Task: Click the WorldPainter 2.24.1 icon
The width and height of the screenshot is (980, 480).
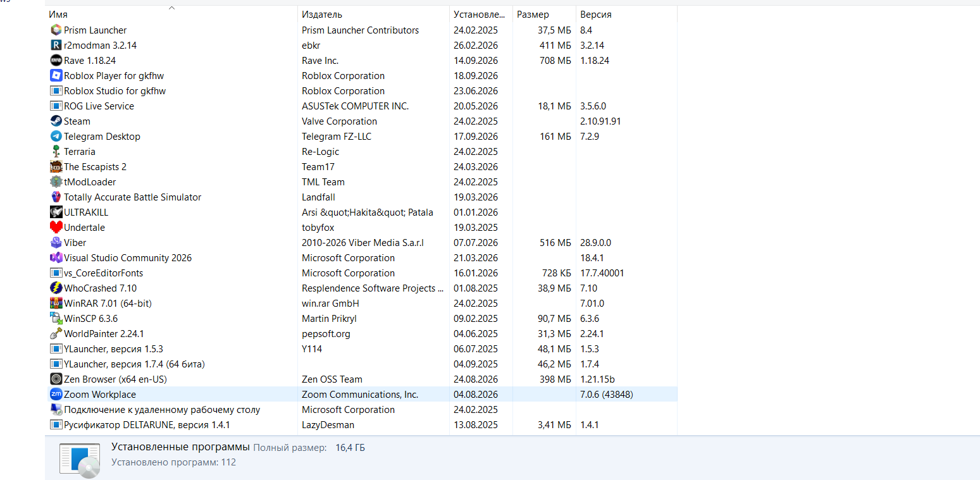Action: point(56,333)
